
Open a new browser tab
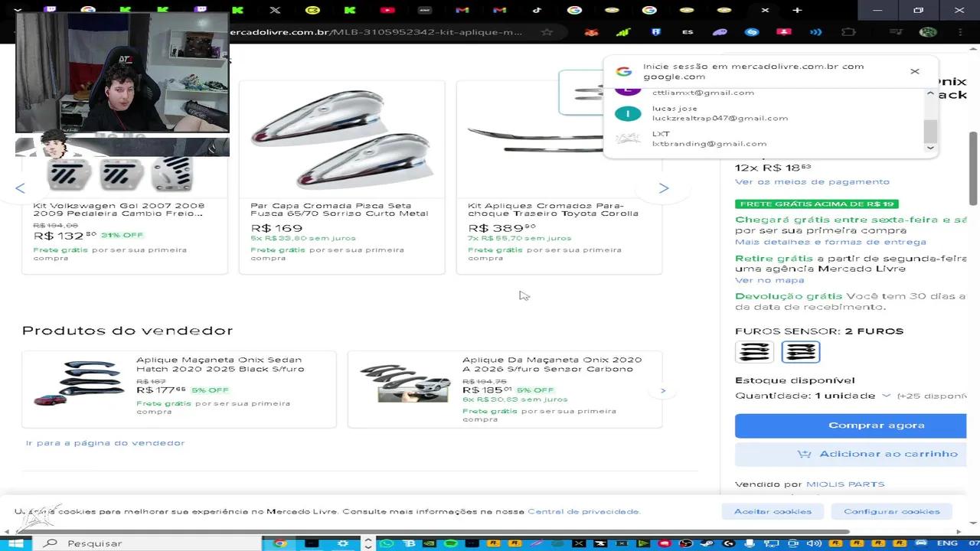point(797,10)
